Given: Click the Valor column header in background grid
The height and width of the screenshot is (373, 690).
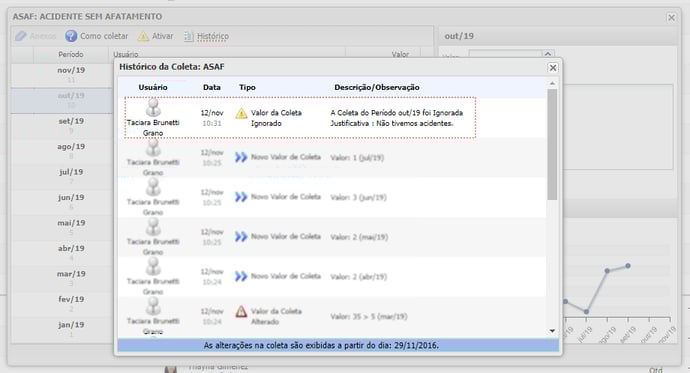Looking at the screenshot, I should coord(400,54).
